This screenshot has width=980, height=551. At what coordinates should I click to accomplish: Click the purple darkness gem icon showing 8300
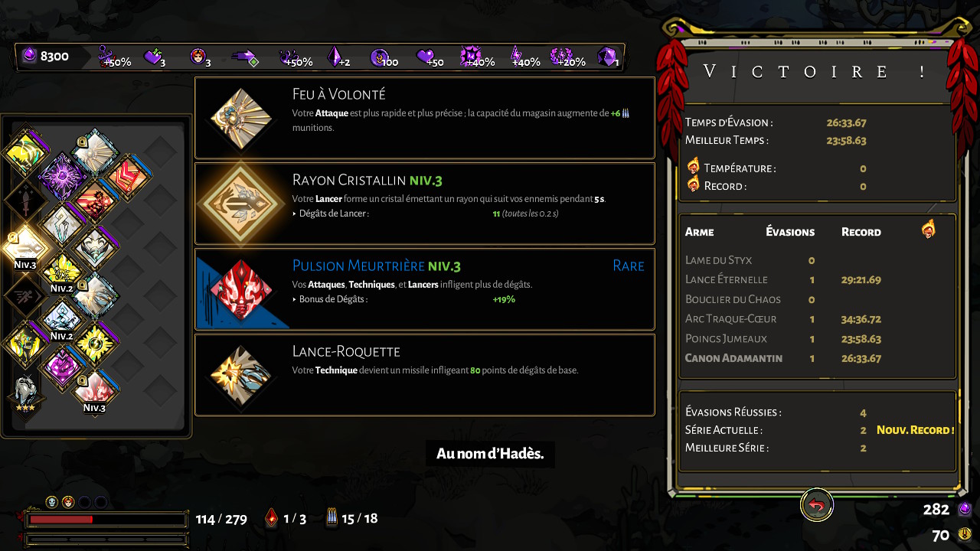pos(29,57)
